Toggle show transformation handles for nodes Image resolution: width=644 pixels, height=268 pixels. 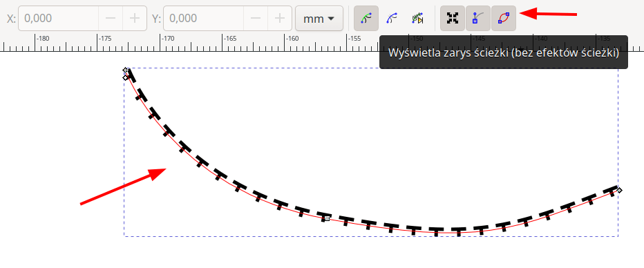point(453,18)
